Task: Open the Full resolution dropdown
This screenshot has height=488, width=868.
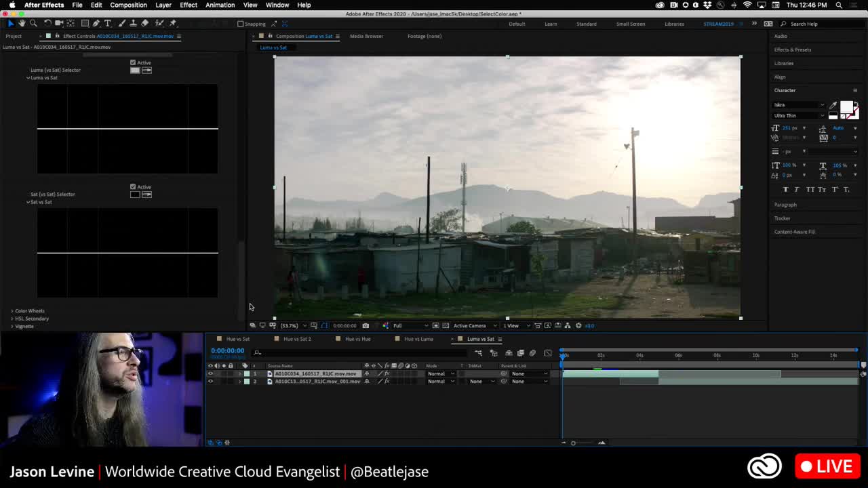Action: click(x=410, y=326)
